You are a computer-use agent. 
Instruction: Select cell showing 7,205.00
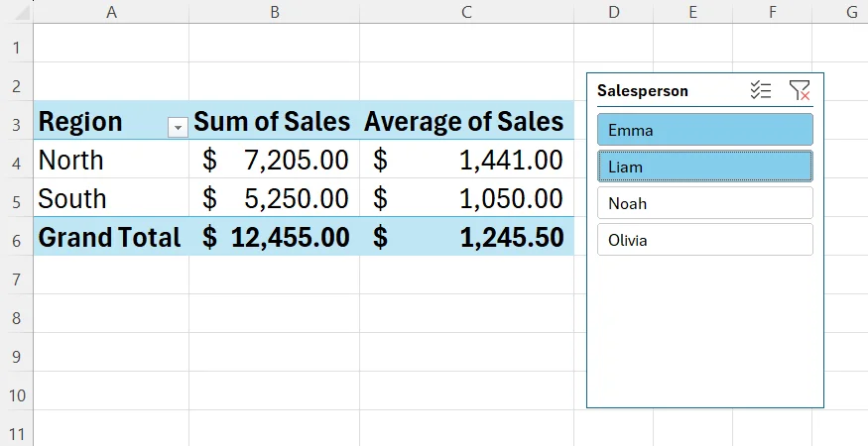point(274,160)
